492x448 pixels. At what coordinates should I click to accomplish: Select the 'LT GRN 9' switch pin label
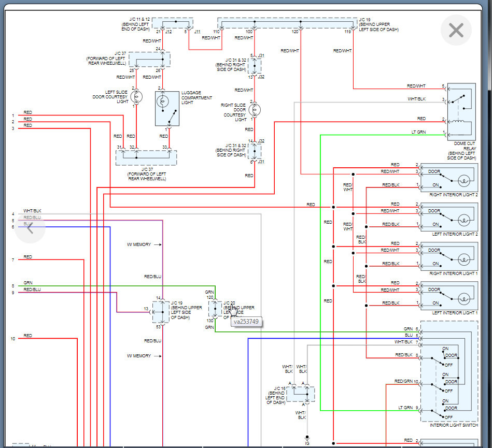pyautogui.click(x=408, y=408)
